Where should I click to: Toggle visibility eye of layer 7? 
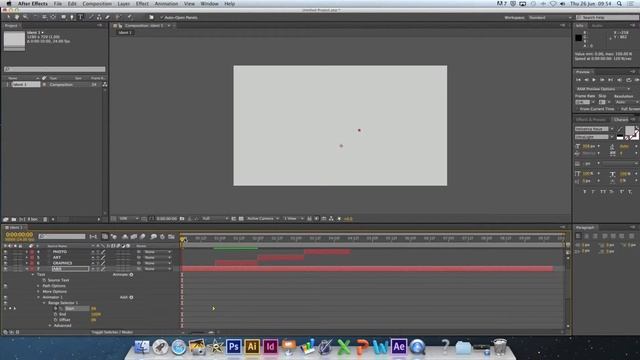point(5,269)
